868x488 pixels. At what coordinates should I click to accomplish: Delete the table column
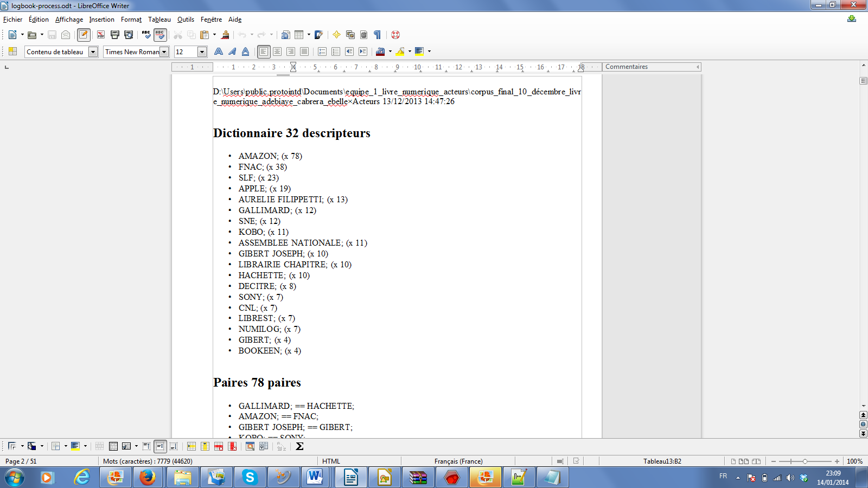coord(232,446)
